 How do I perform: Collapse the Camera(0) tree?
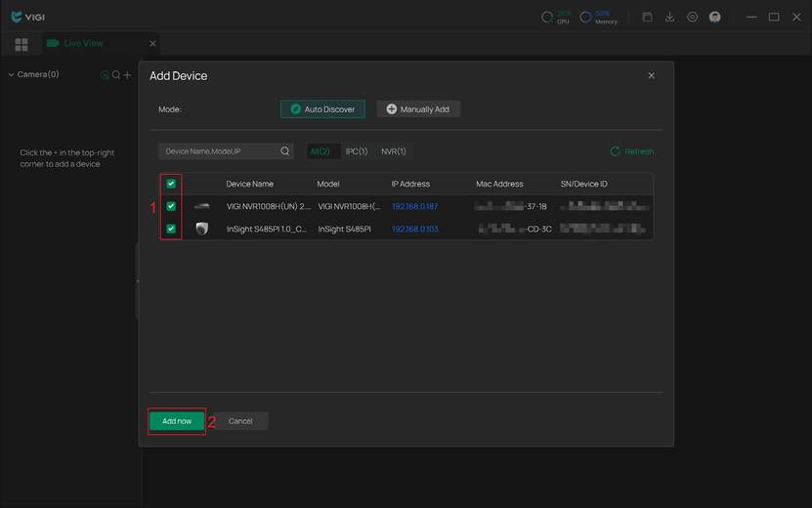tap(11, 74)
